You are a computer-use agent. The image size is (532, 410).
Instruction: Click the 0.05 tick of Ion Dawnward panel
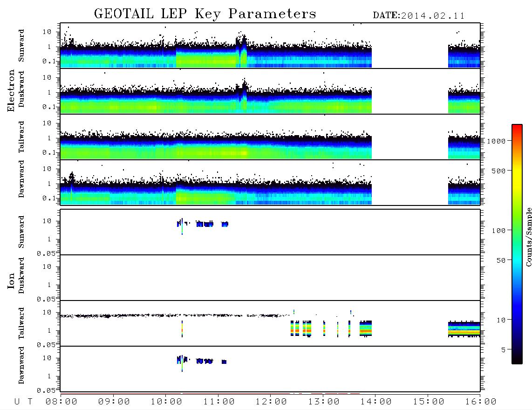click(x=47, y=390)
